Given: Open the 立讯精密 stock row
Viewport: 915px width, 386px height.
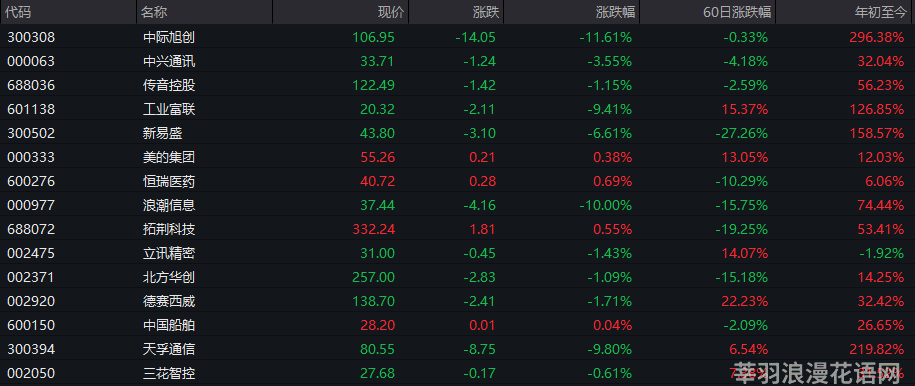Looking at the screenshot, I should (458, 253).
